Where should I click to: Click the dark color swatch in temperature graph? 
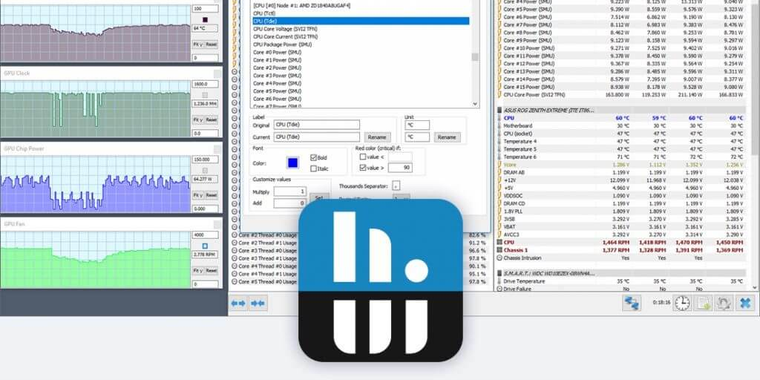coord(205,20)
